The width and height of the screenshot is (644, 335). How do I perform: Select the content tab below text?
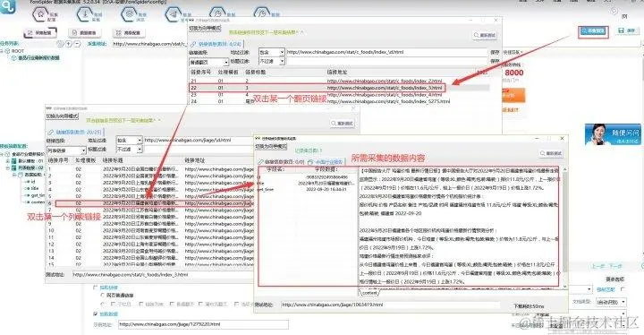pyautogui.click(x=369, y=293)
